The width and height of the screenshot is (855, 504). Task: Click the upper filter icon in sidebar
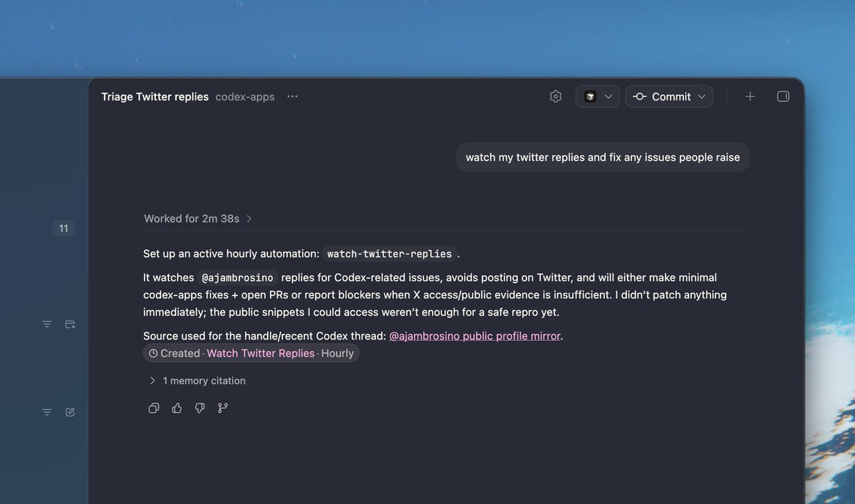47,324
